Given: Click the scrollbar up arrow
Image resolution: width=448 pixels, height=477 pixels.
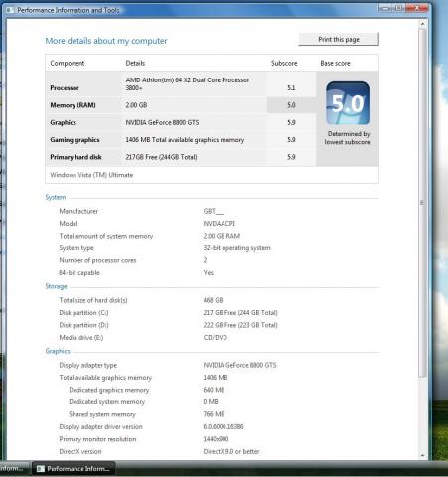Looking at the screenshot, I should point(422,24).
